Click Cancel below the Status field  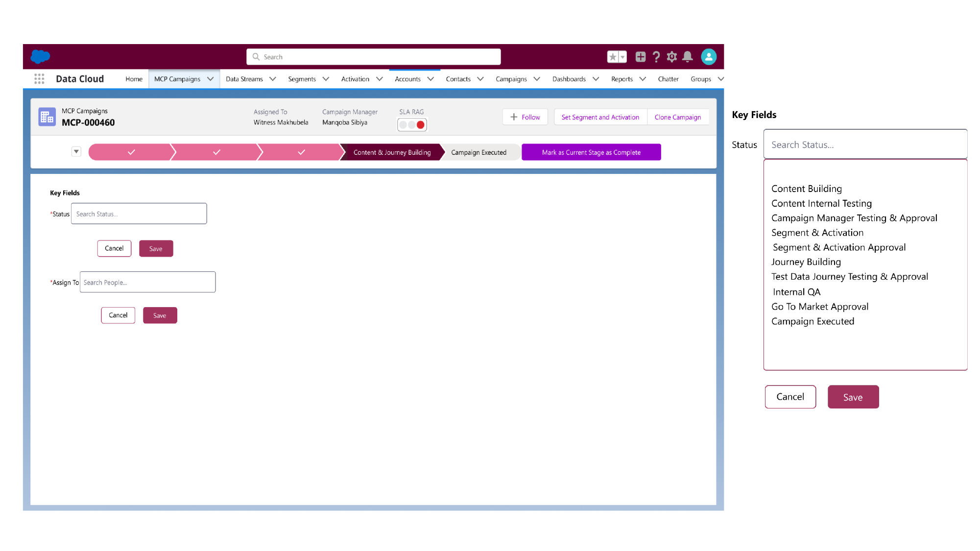click(114, 248)
